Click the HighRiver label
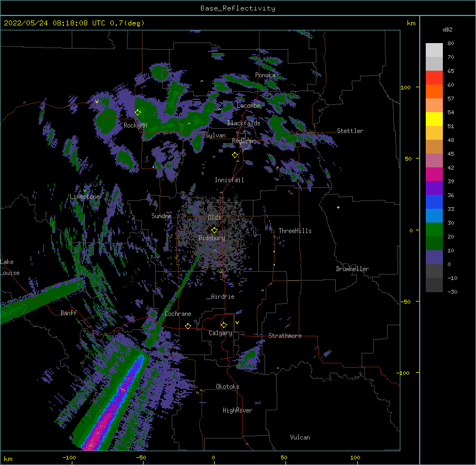The height and width of the screenshot is (465, 476). [x=237, y=410]
